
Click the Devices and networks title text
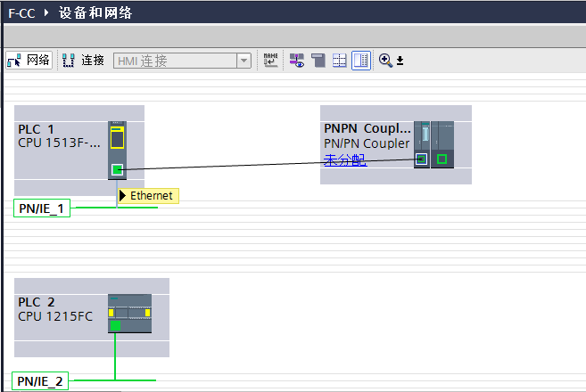pos(95,13)
